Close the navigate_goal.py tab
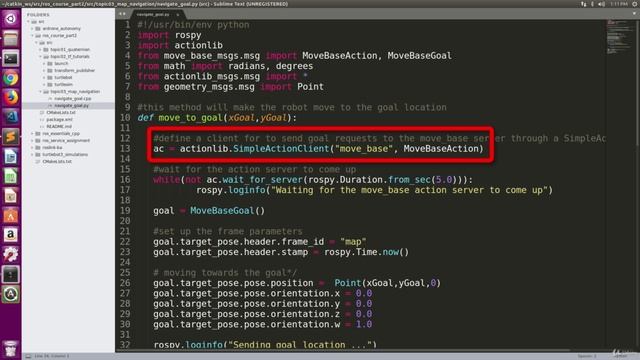Image resolution: width=640 pixels, height=360 pixels. 178,14
